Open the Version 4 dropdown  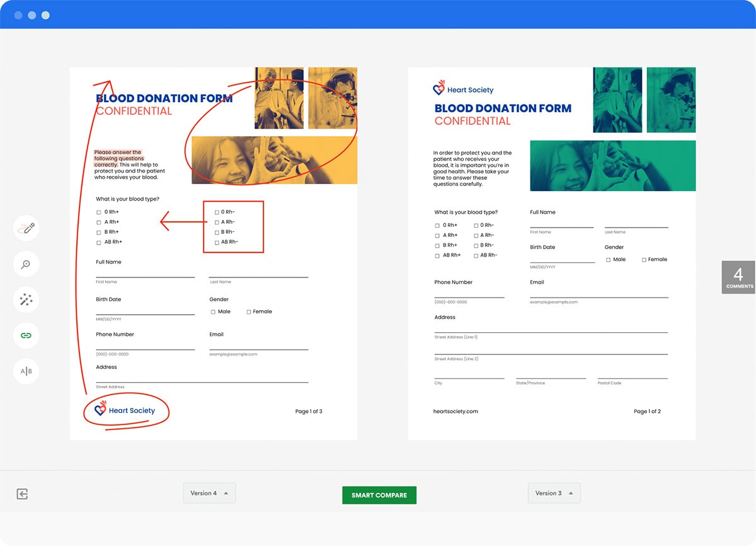[x=209, y=493]
